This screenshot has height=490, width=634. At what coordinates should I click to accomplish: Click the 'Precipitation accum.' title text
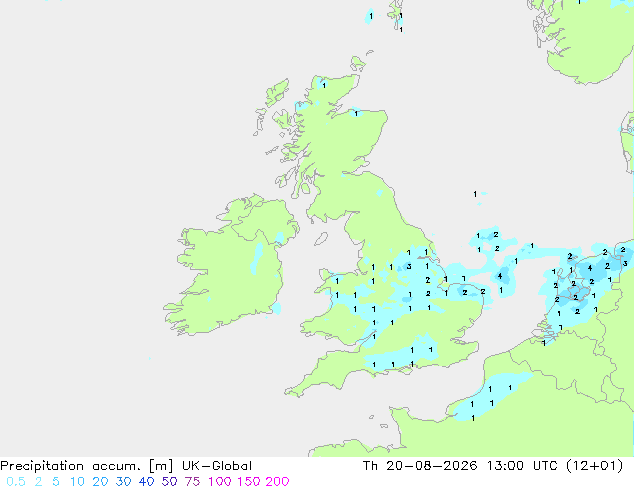pos(71,466)
